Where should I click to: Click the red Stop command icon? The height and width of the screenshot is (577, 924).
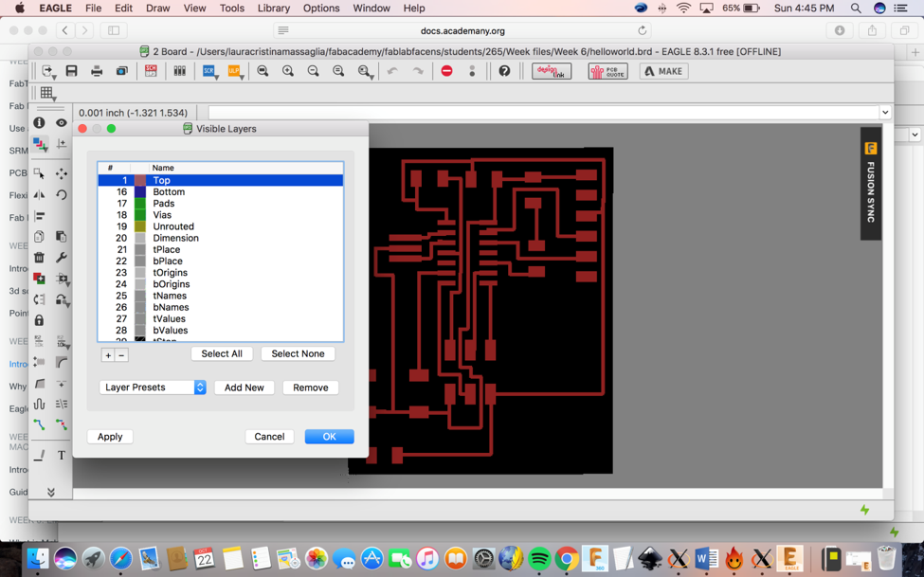tap(446, 71)
